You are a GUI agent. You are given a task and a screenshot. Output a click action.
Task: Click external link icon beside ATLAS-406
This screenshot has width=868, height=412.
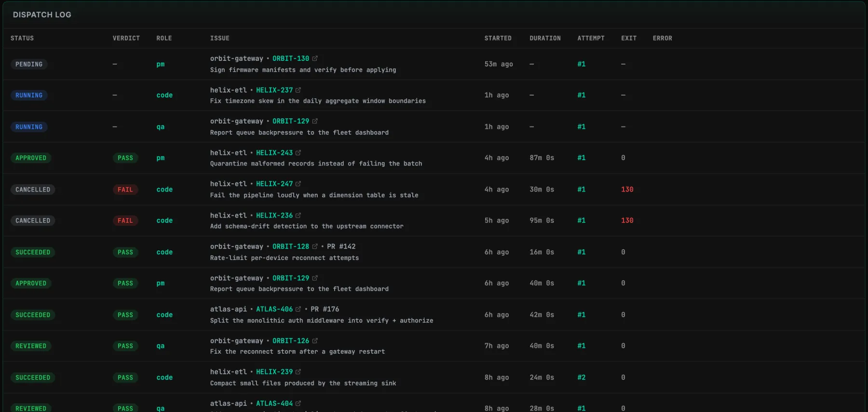298,309
